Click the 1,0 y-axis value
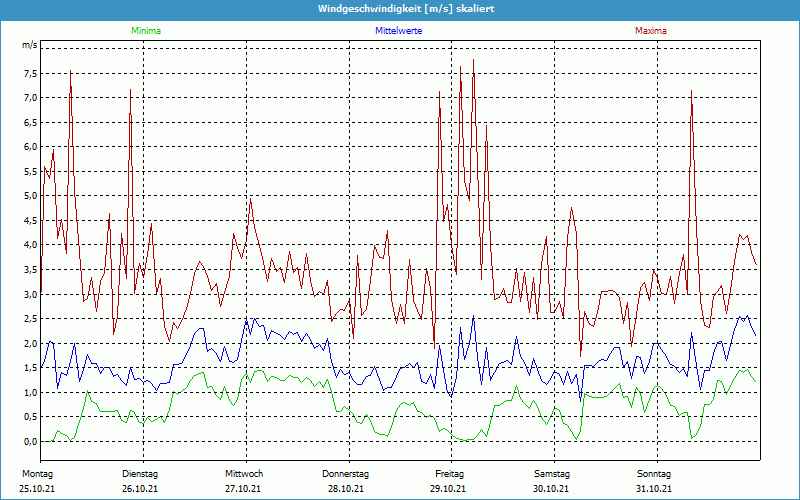 click(x=31, y=392)
